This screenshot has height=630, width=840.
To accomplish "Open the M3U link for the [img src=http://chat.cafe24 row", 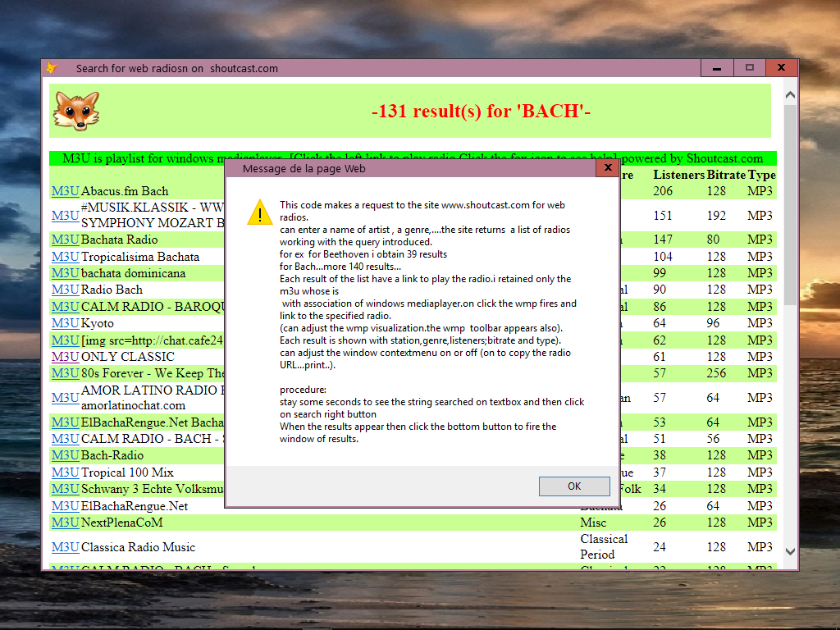I will 66,340.
